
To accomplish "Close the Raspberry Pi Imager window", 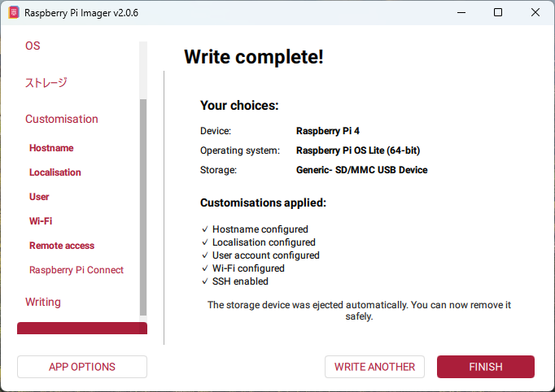I will (535, 13).
